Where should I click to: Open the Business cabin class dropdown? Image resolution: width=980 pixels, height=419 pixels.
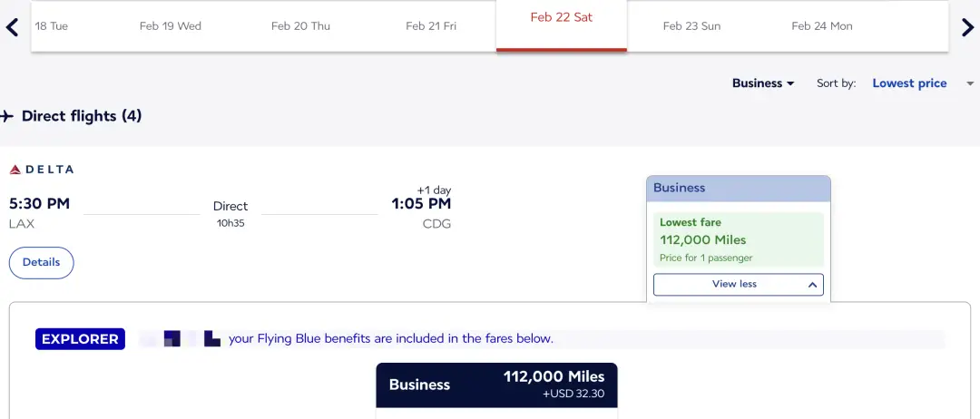coord(763,83)
